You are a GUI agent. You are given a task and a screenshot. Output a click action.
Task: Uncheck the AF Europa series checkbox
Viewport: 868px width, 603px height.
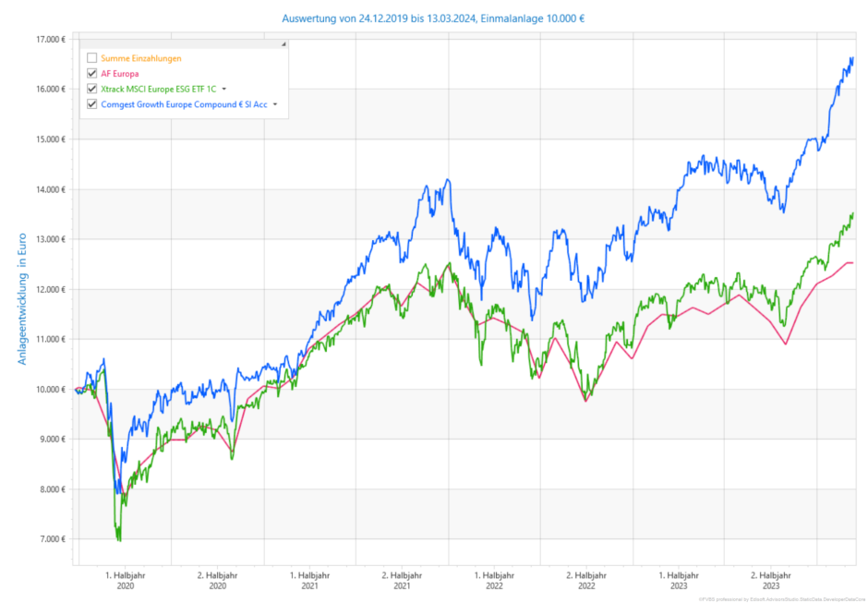[x=91, y=74]
